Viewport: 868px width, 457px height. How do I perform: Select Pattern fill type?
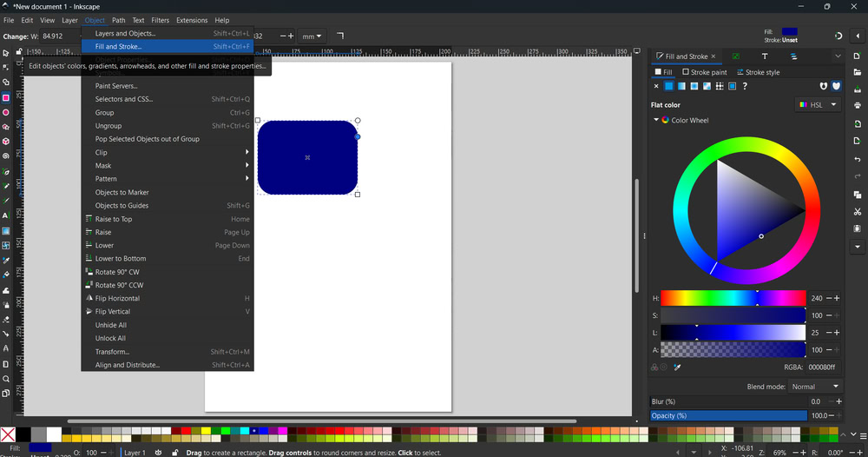720,86
